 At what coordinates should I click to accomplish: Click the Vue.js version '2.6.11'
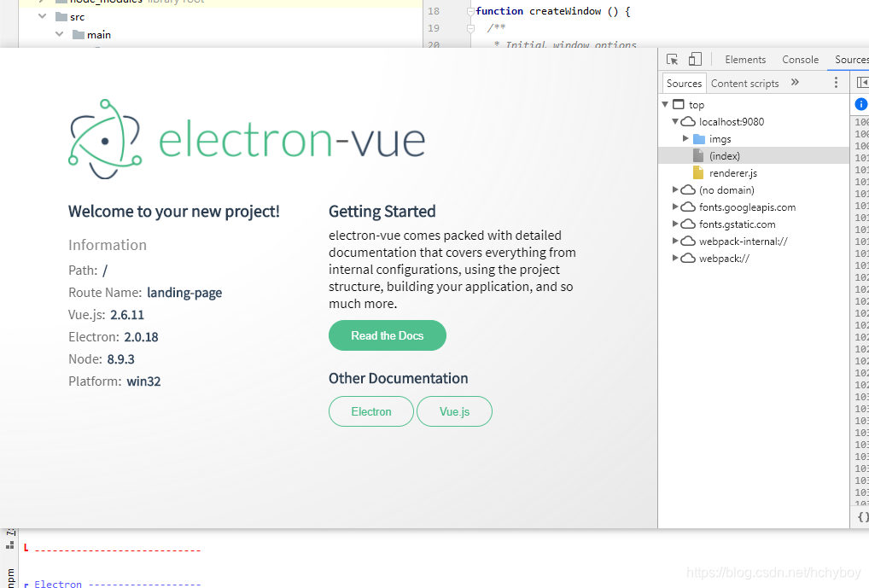(x=127, y=315)
